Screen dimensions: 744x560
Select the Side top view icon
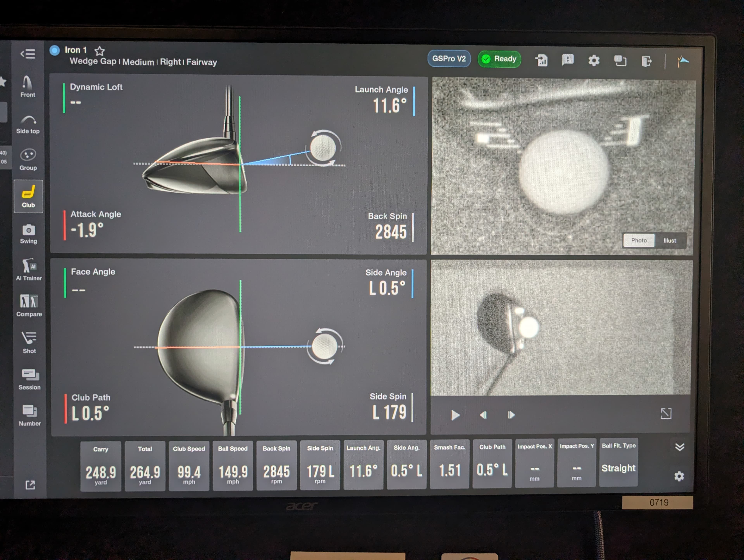[x=28, y=124]
